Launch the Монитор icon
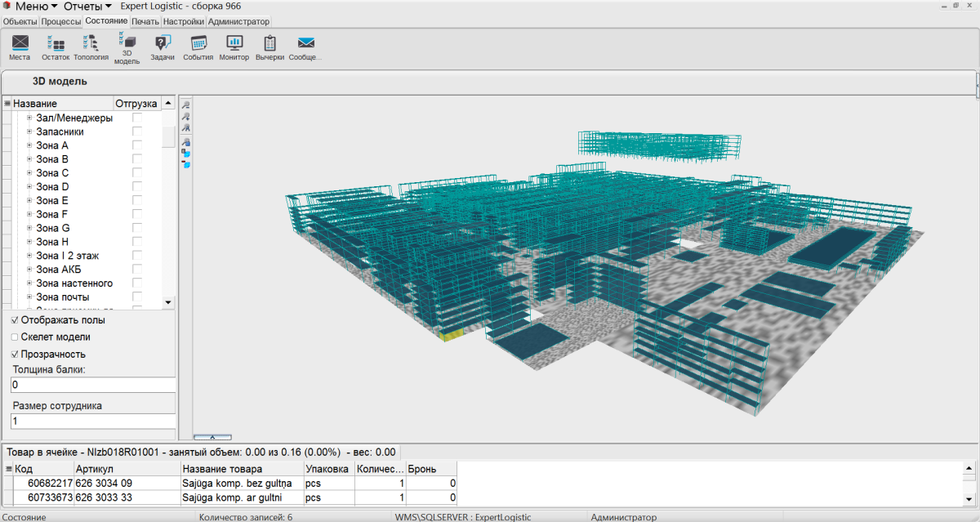The width and height of the screenshot is (980, 522). (234, 47)
